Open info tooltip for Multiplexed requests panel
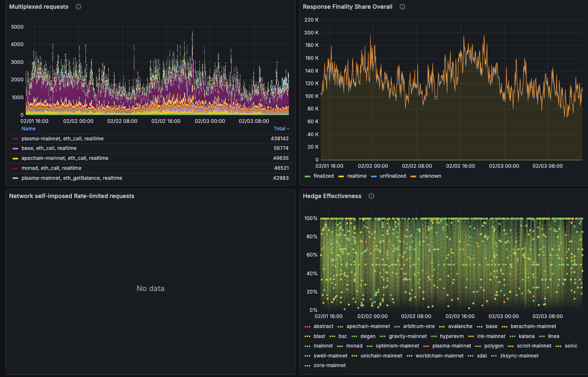This screenshot has height=377, width=588. (x=78, y=7)
